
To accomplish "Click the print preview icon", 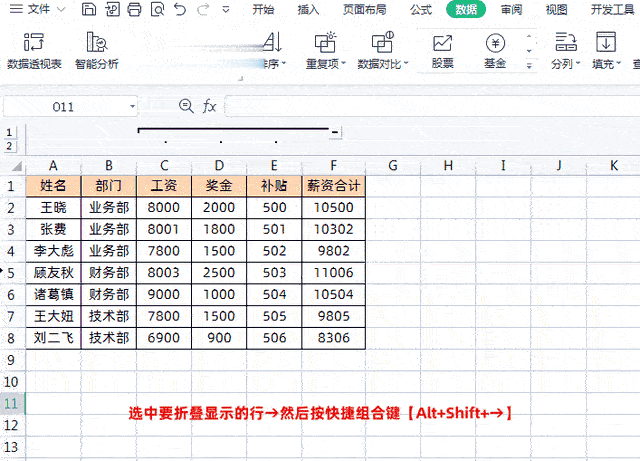I will tap(157, 9).
